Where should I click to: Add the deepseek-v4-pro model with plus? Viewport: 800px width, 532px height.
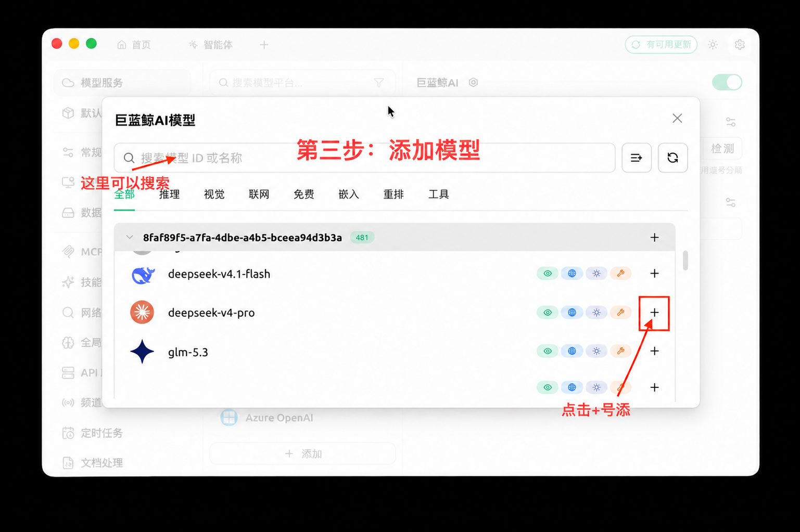pos(654,313)
